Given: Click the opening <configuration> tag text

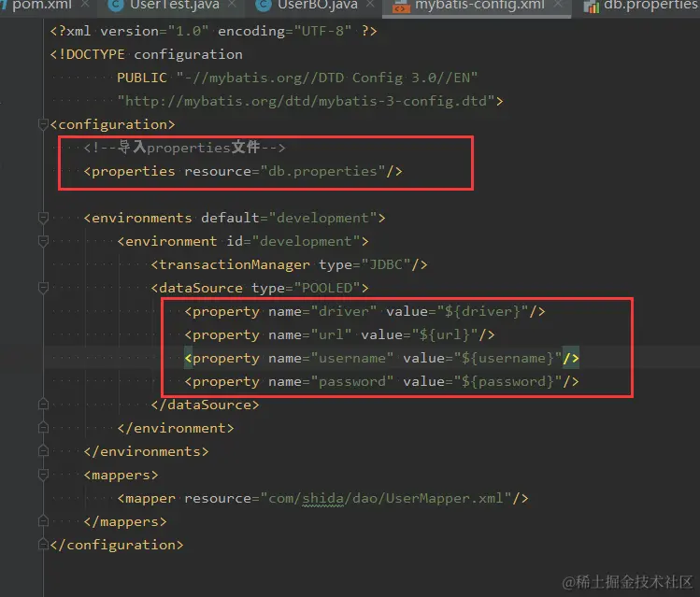Looking at the screenshot, I should (112, 124).
